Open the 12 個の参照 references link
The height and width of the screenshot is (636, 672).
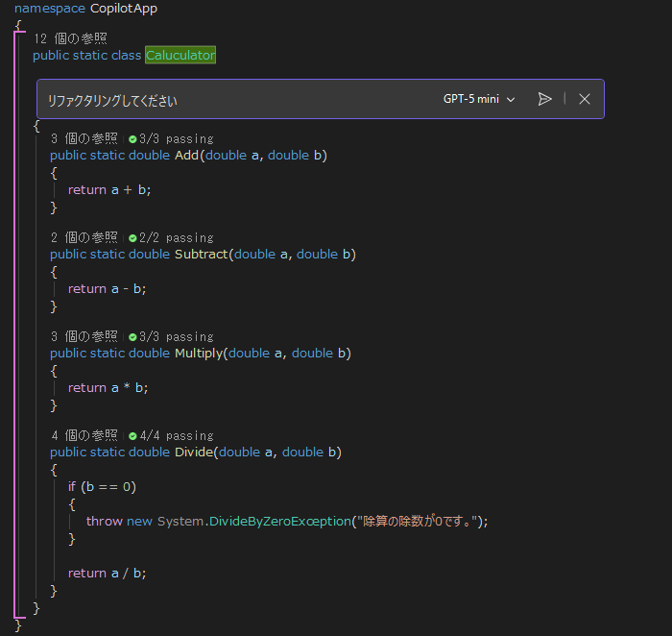[x=70, y=38]
